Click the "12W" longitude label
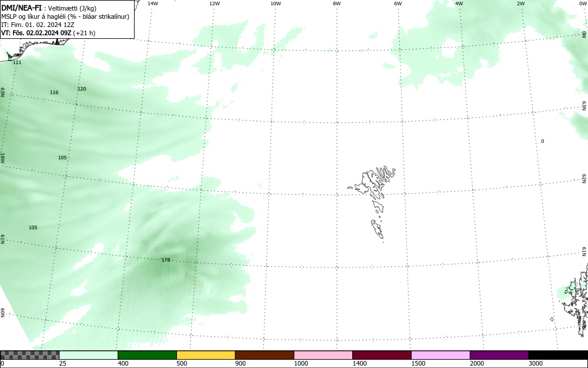 215,4
